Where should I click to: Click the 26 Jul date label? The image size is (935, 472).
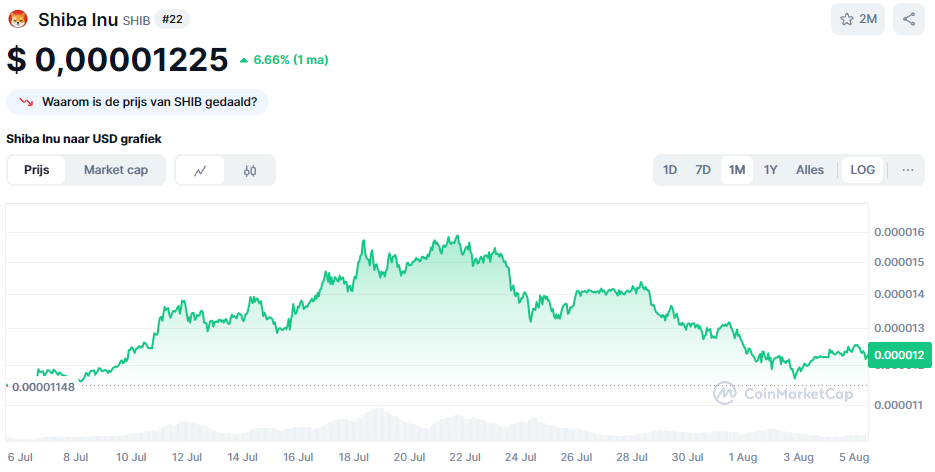point(577,457)
